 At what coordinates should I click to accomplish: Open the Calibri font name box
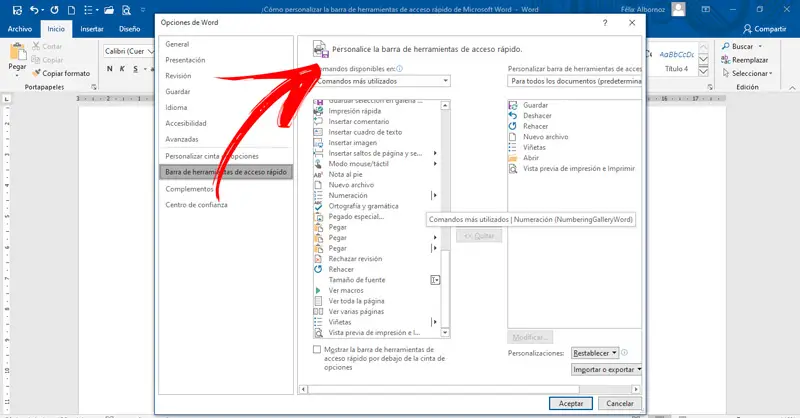click(x=128, y=51)
